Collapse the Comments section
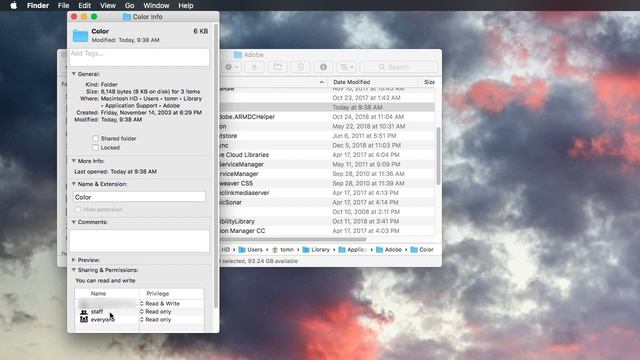The width and height of the screenshot is (640, 360). coord(74,222)
